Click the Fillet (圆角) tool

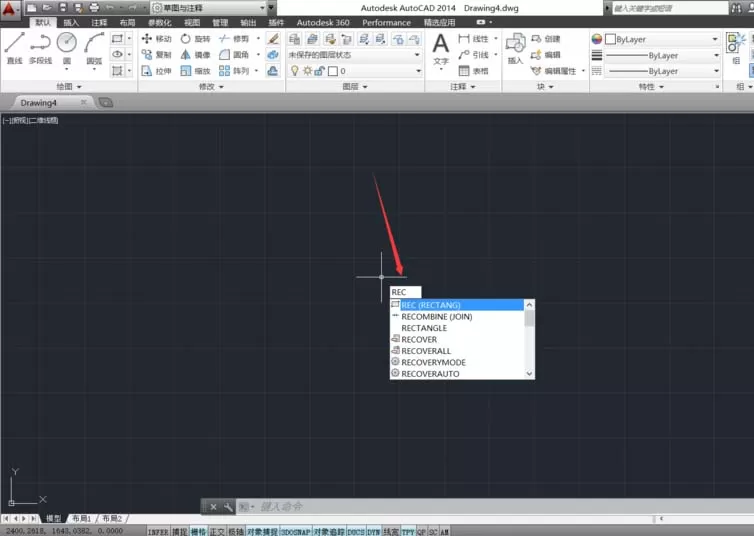point(234,55)
